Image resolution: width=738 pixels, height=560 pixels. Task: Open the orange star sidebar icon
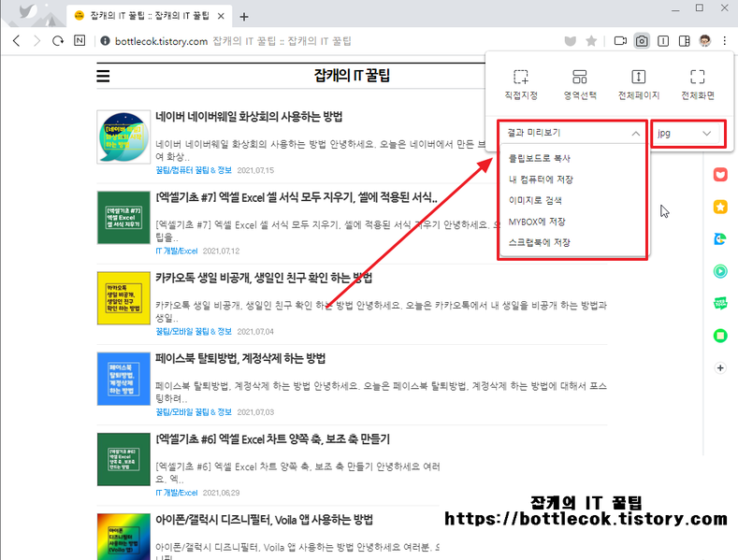720,207
